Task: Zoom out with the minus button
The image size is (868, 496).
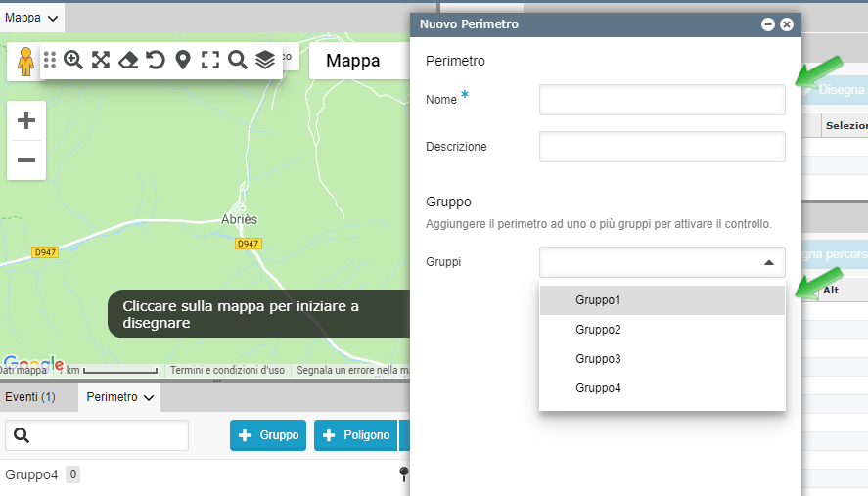Action: (26, 160)
